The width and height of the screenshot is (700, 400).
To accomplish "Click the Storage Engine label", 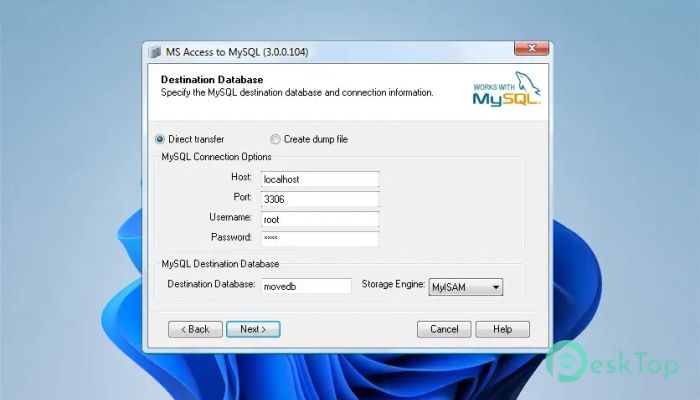I will 393,284.
